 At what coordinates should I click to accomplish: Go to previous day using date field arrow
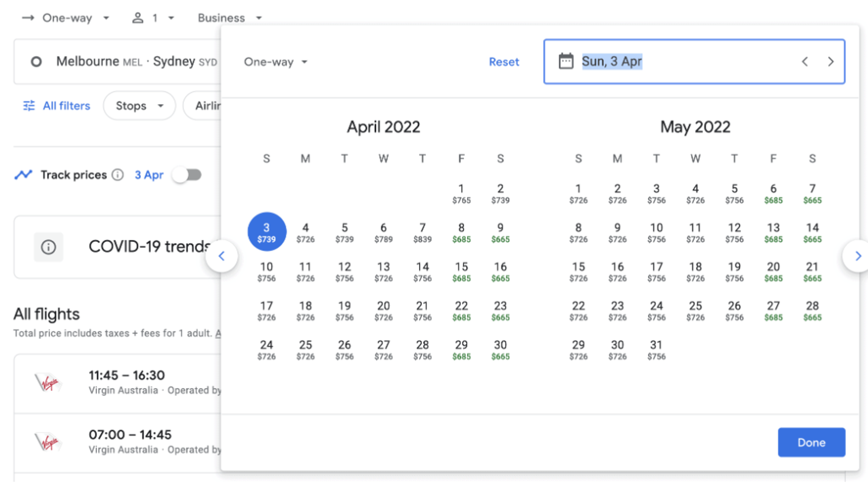[x=805, y=61]
